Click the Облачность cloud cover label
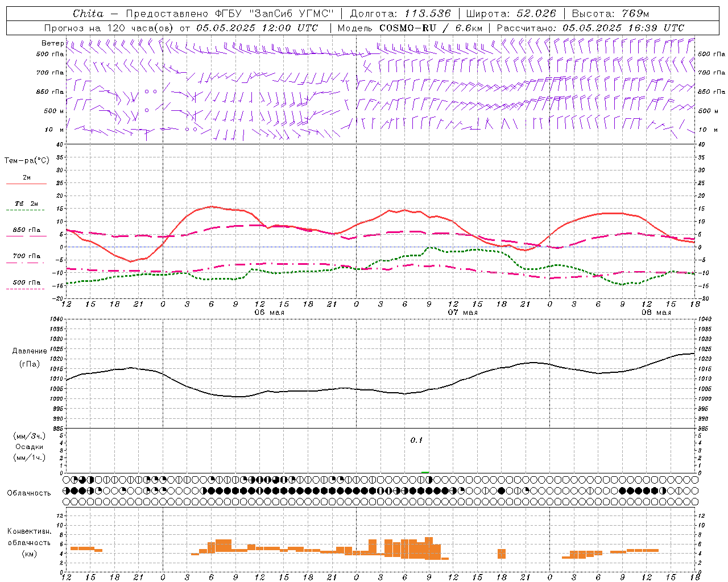The image size is (728, 582). click(29, 493)
